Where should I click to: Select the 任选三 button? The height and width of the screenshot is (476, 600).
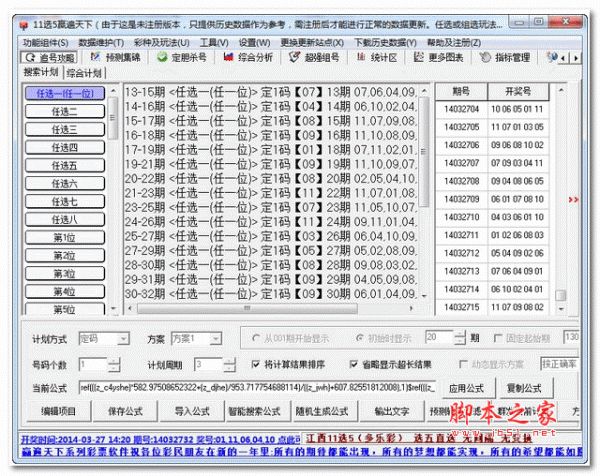[x=65, y=129]
